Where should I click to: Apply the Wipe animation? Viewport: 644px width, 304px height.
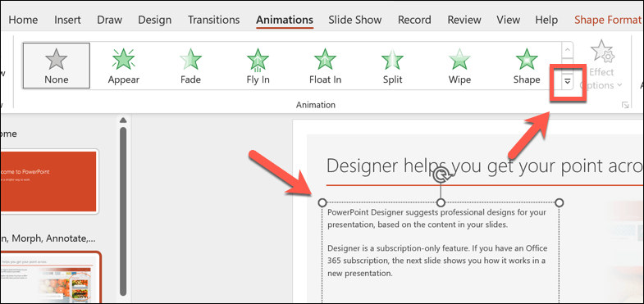coord(459,66)
